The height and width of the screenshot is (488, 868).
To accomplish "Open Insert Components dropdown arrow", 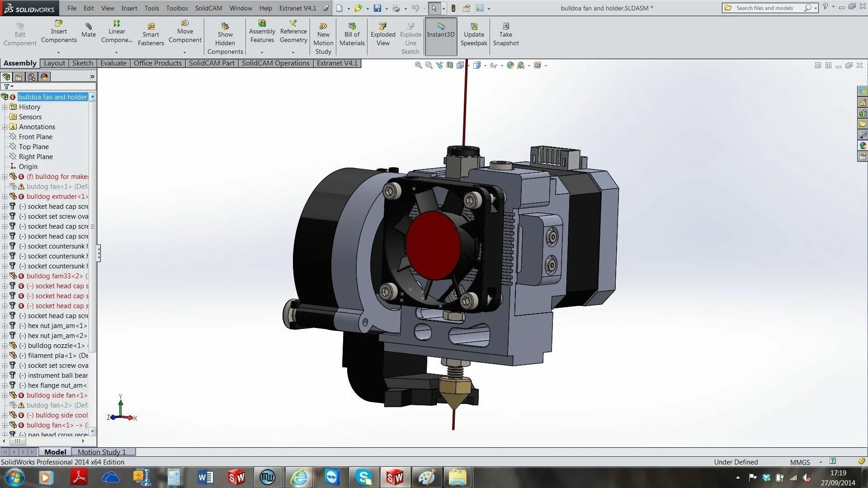I will [x=58, y=52].
